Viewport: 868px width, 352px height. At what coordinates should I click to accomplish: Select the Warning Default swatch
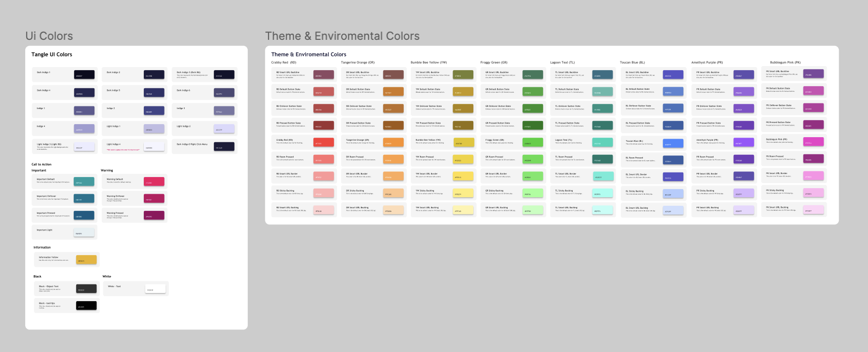(154, 182)
